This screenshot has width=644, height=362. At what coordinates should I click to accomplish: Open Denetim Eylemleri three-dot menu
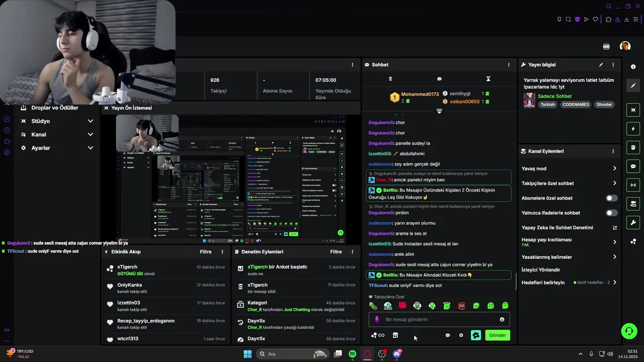click(x=352, y=252)
